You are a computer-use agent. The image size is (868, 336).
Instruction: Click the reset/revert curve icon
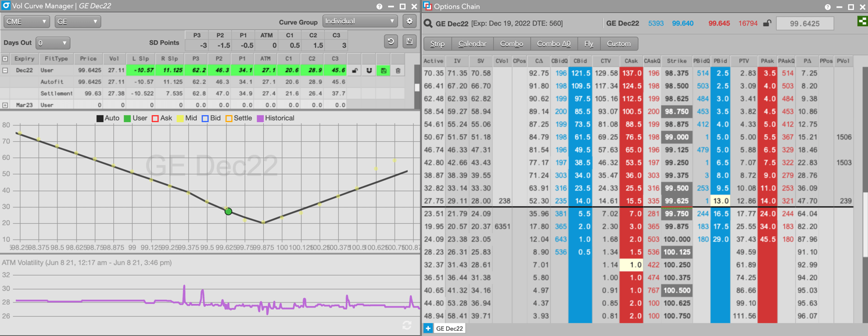point(391,42)
